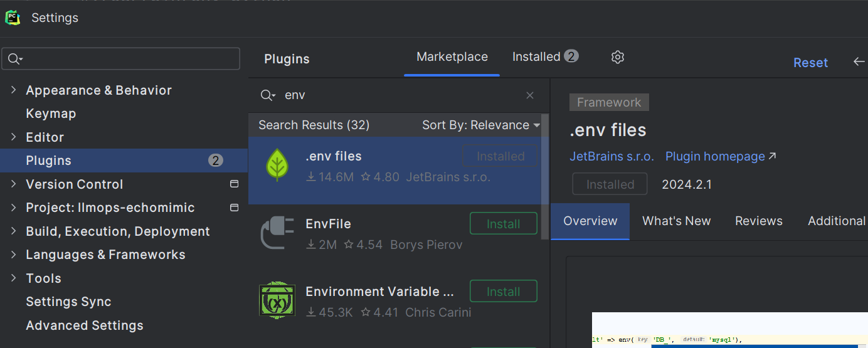Expand the Project: llmops-echomimic section

[x=14, y=208]
